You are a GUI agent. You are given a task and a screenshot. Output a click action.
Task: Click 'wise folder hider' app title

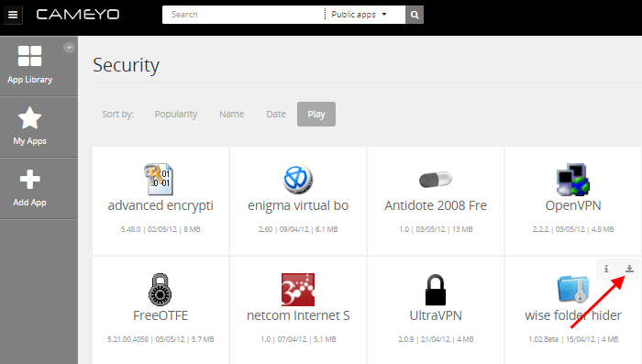(x=573, y=315)
